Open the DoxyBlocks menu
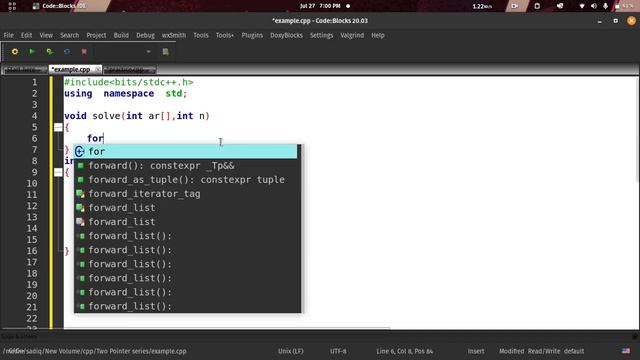This screenshot has width=640, height=360. click(x=287, y=36)
